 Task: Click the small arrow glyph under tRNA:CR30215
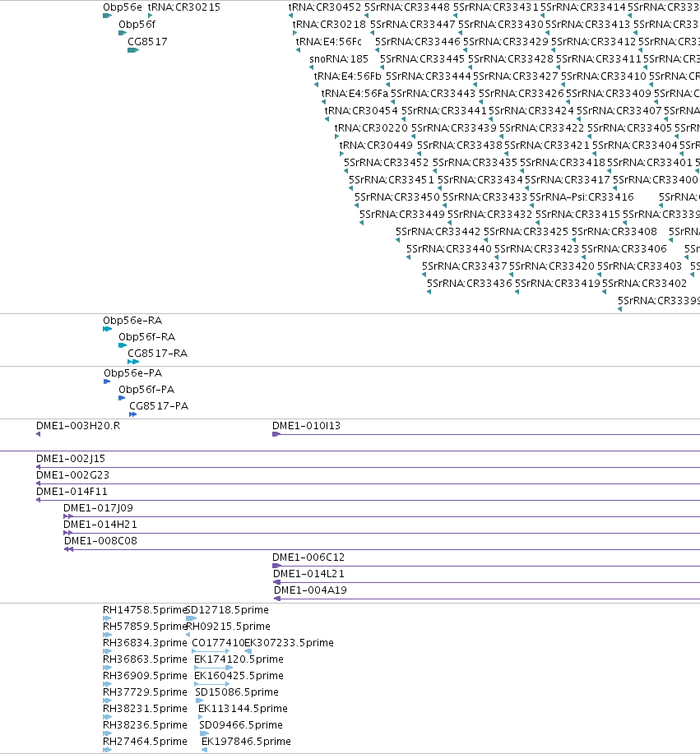[150, 16]
